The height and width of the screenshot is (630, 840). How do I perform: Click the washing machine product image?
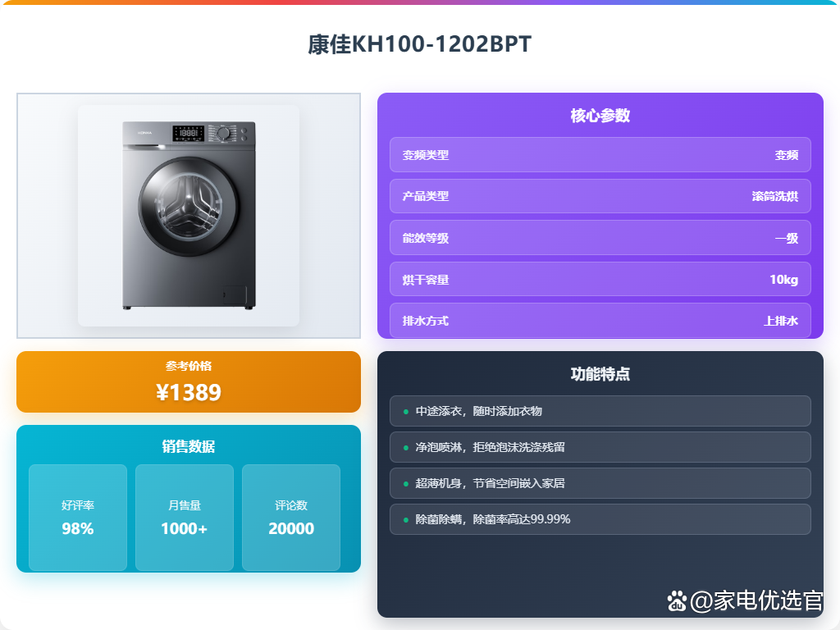(189, 216)
